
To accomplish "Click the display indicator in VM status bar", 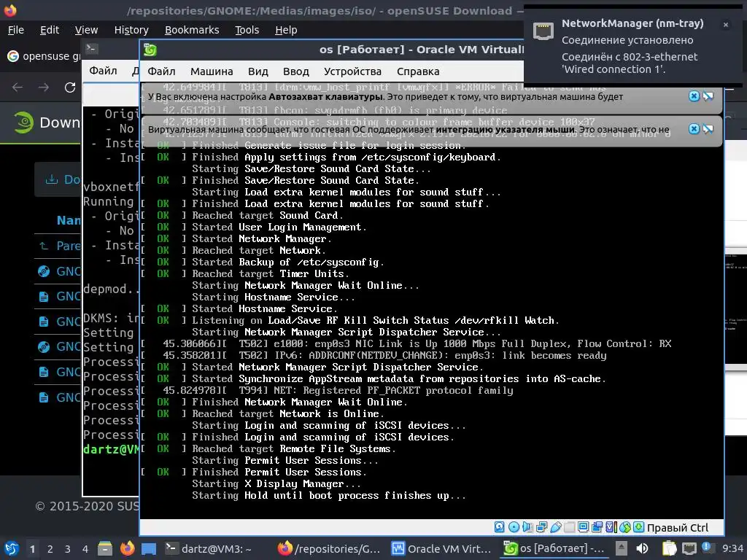I will pos(583,527).
